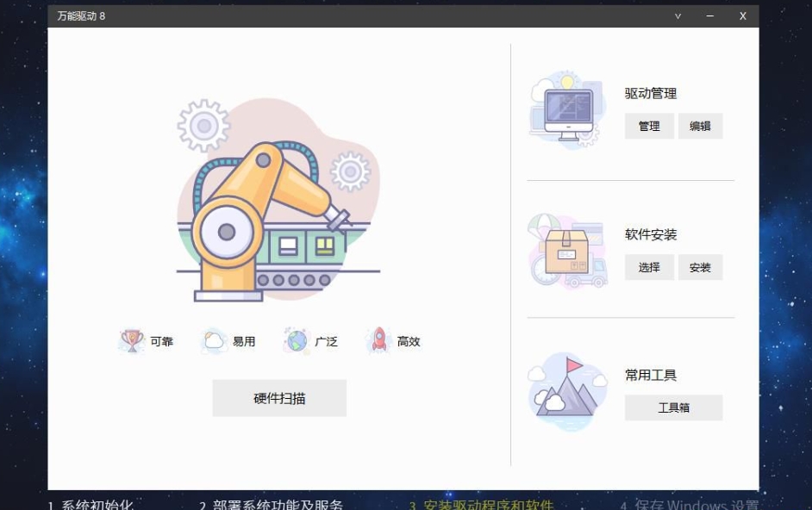
Task: Click the 驱动管理 section heading
Action: click(x=651, y=93)
